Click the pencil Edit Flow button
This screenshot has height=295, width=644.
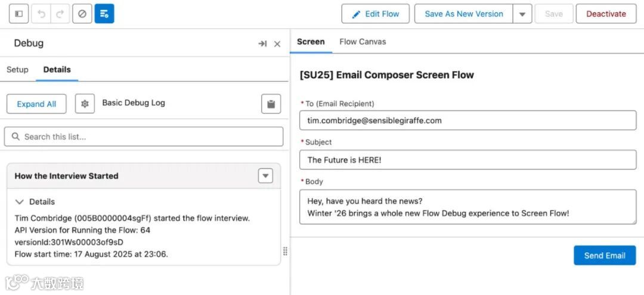pyautogui.click(x=375, y=14)
